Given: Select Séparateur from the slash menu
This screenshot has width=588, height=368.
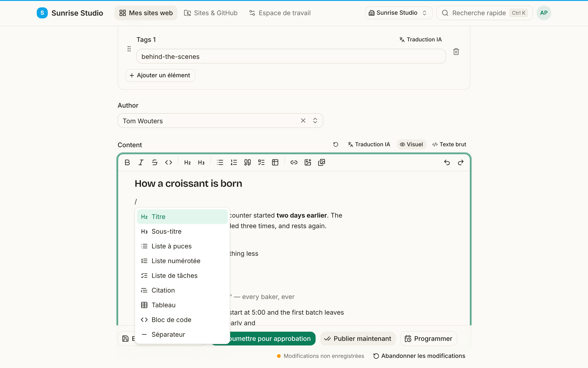Looking at the screenshot, I should point(182,334).
